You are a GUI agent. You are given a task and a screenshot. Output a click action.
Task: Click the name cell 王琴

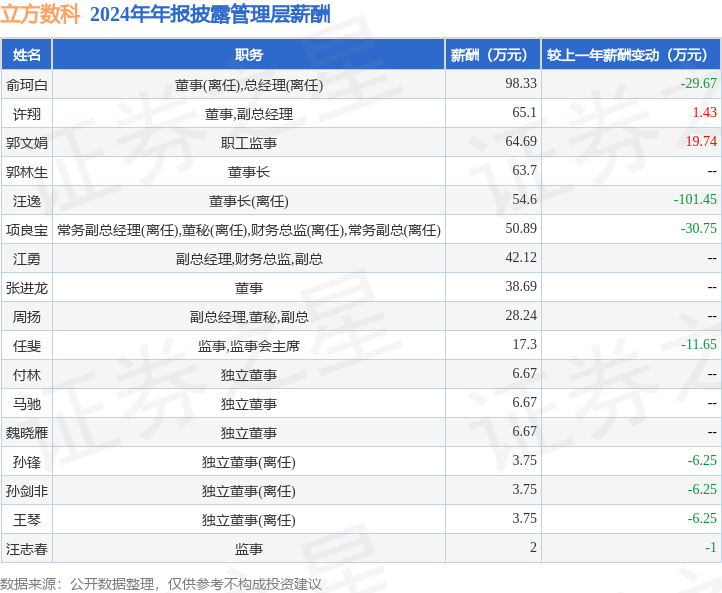coord(27,520)
